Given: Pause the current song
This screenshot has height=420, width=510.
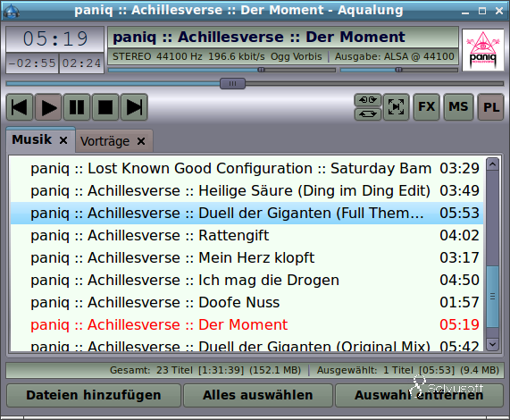Looking at the screenshot, I should pyautogui.click(x=77, y=107).
